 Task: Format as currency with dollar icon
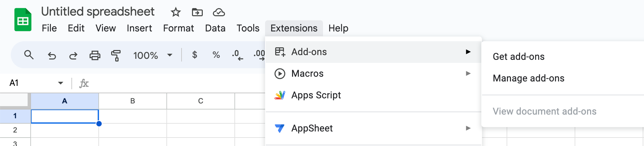coord(194,55)
